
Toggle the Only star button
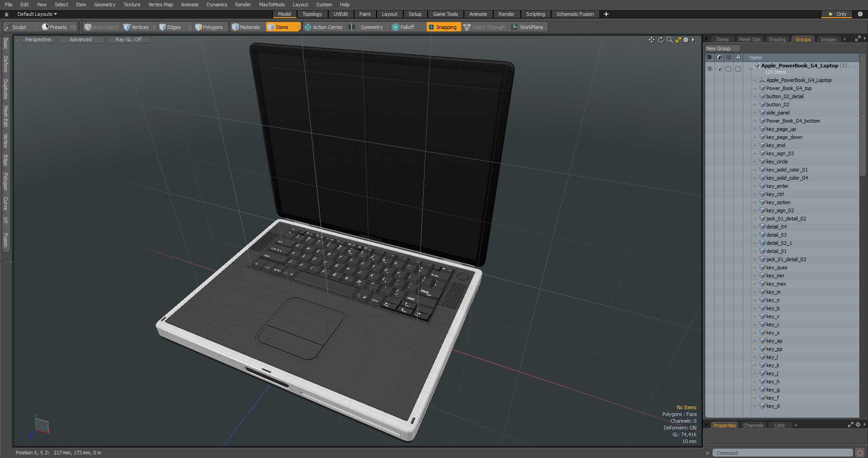click(837, 14)
